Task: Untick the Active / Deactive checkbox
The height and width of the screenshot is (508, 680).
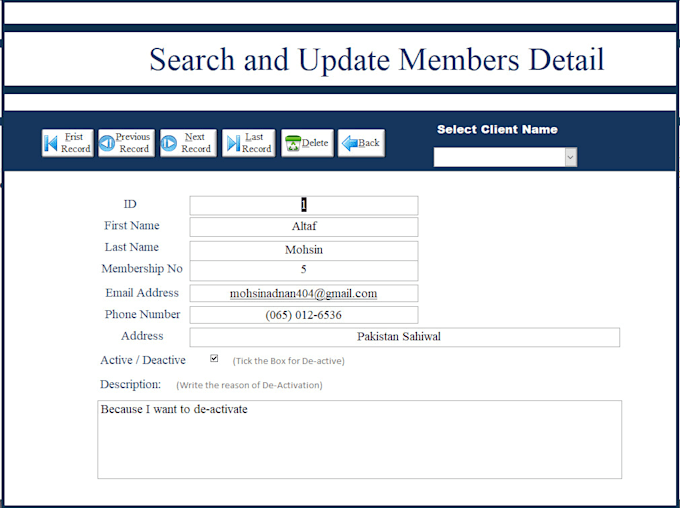Action: pyautogui.click(x=214, y=358)
